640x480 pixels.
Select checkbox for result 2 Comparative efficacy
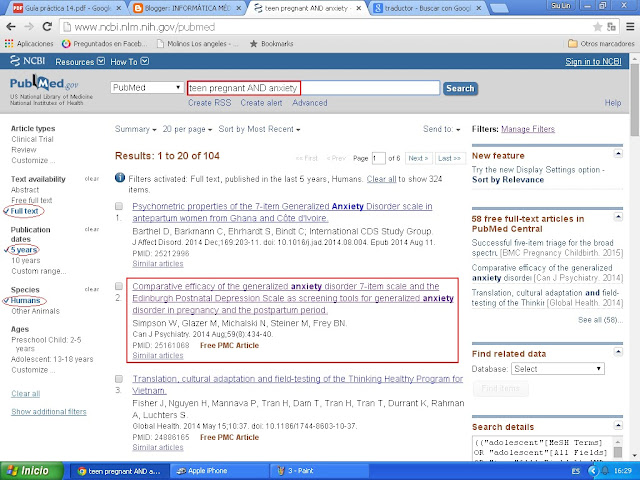tap(119, 286)
